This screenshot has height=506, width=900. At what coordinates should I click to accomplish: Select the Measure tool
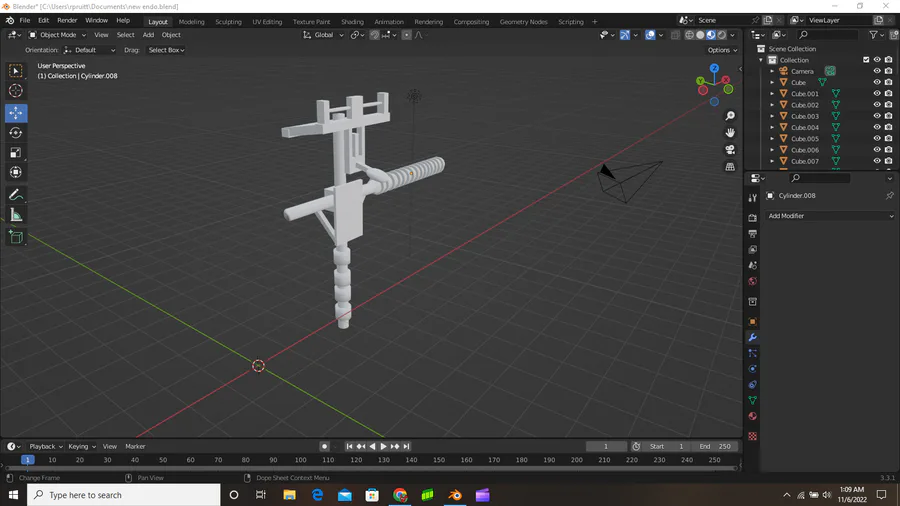[15, 215]
